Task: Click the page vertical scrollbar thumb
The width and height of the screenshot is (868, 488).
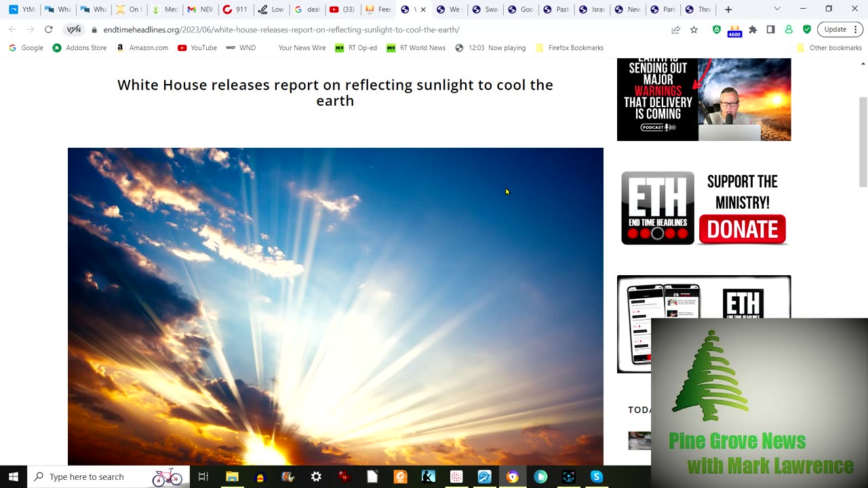Action: pos(863,142)
